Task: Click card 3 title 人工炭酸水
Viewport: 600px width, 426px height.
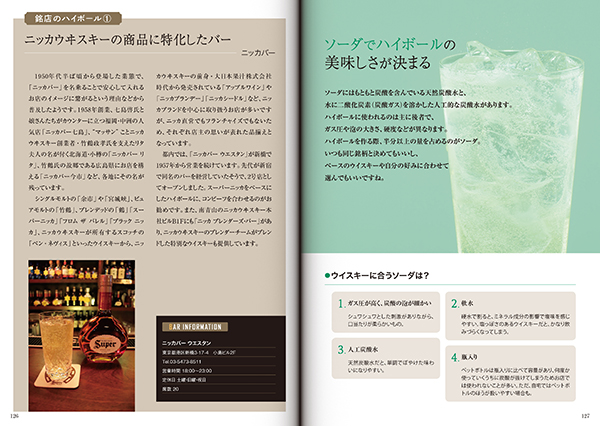Action: tap(362, 349)
